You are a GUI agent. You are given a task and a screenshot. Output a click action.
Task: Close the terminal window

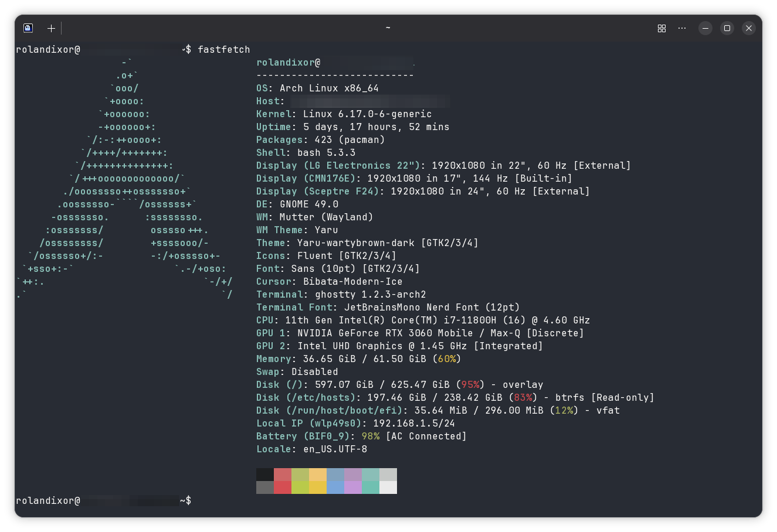749,28
